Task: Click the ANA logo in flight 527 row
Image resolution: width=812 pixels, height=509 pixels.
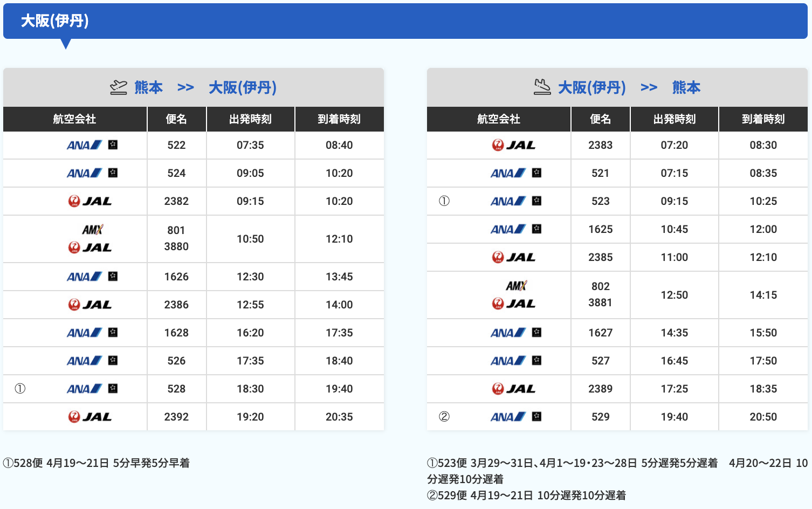Action: pyautogui.click(x=508, y=361)
